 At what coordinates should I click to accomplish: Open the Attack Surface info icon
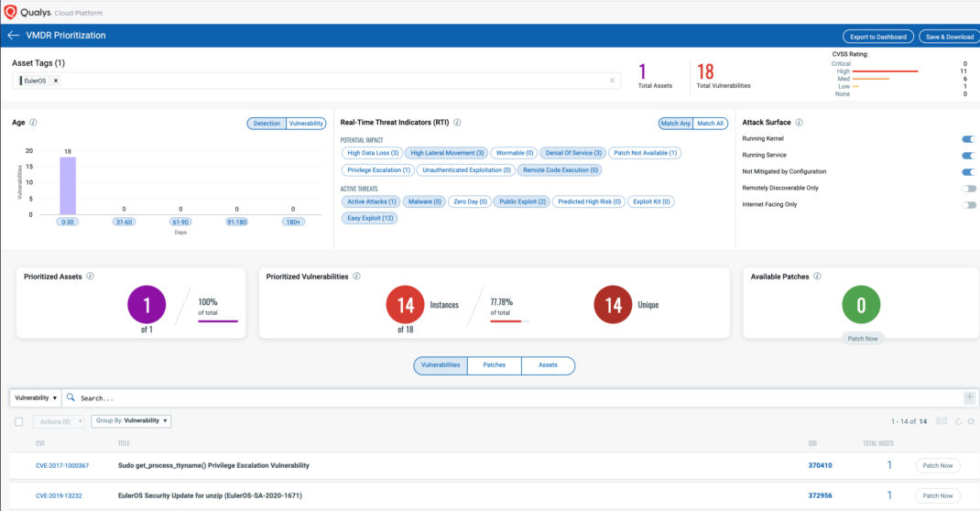click(x=799, y=123)
